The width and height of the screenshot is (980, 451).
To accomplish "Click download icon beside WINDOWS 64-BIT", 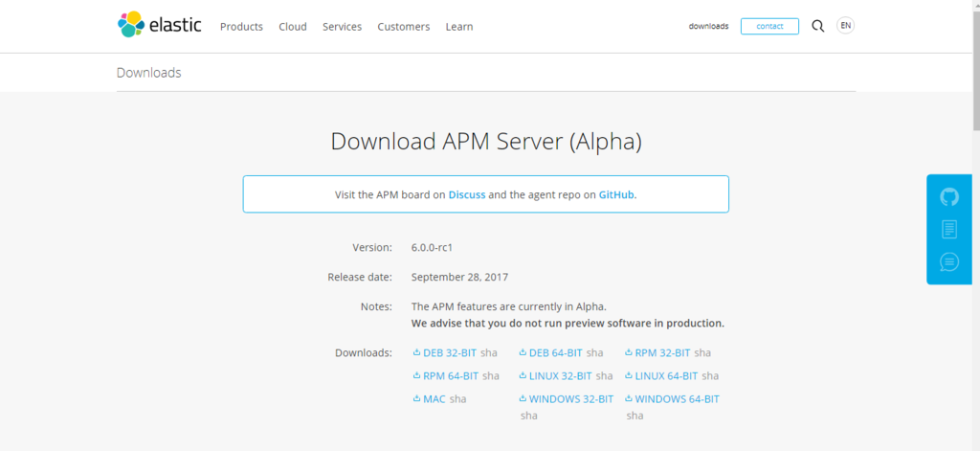I will point(629,398).
